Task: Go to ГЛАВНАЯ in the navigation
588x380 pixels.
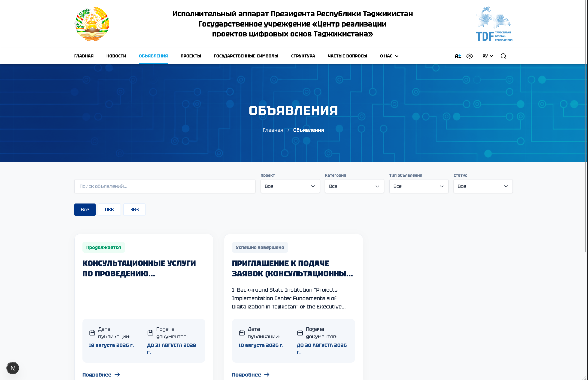Action: pyautogui.click(x=84, y=56)
